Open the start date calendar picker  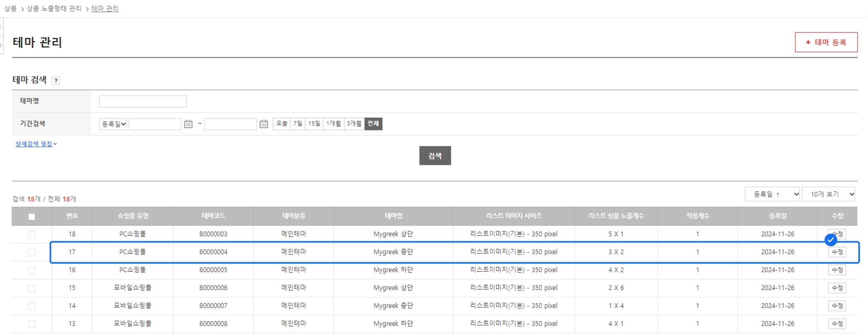pos(188,124)
